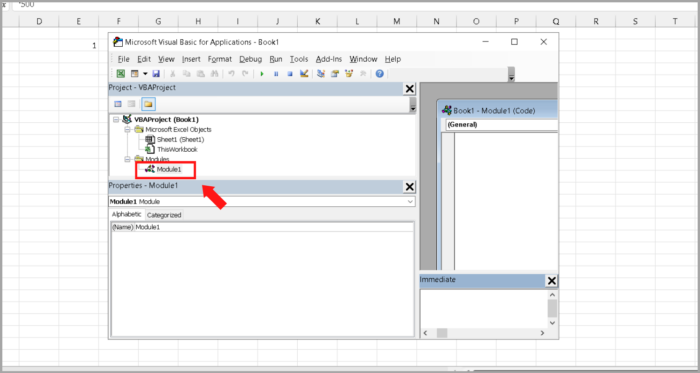
Task: Open the Window menu
Action: [x=363, y=59]
